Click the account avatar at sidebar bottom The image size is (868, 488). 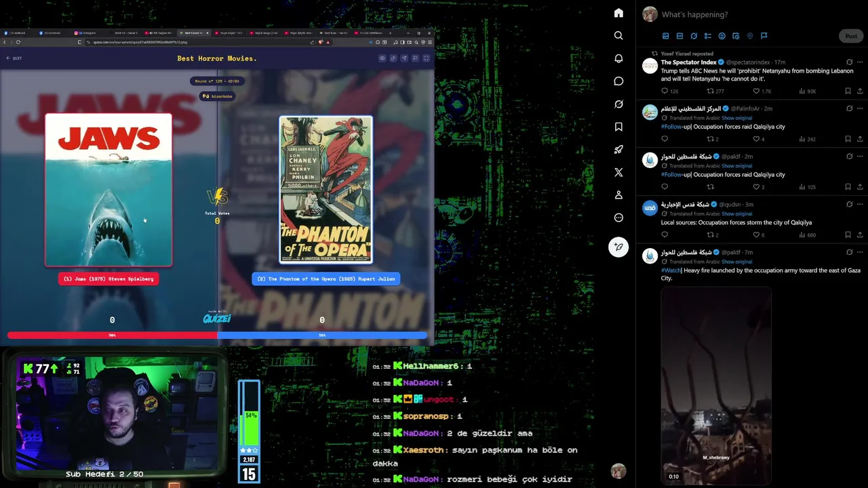pos(618,471)
